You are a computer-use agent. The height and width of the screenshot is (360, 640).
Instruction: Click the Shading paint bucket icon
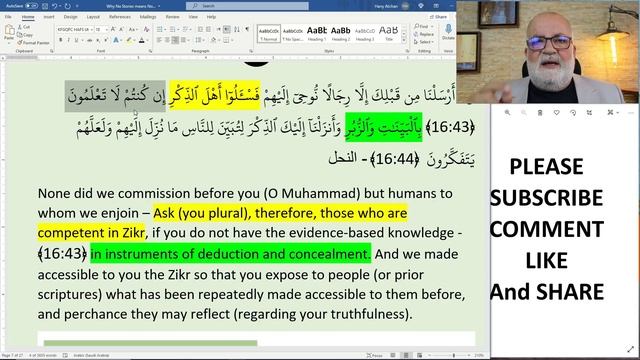(x=213, y=40)
